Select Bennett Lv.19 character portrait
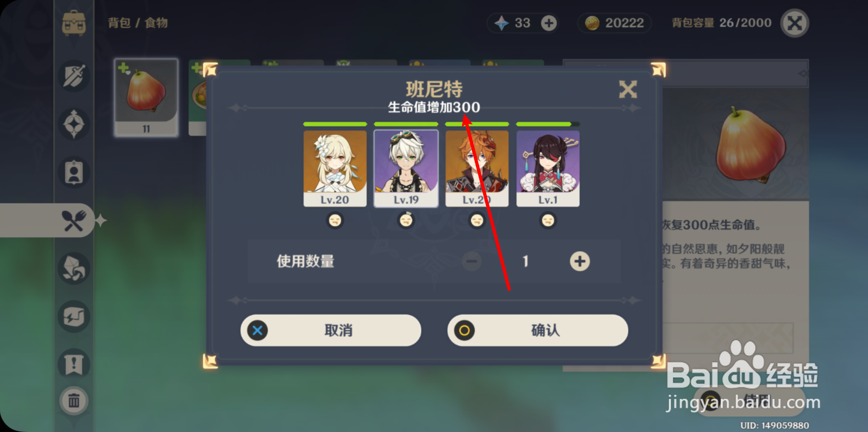Screen dimensions: 868x432 [406, 169]
